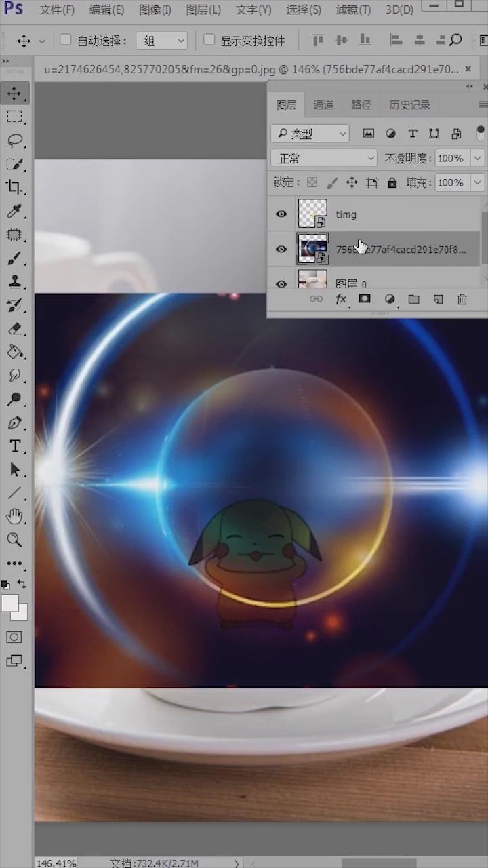
Task: Add layer style with fx button
Action: 341,299
